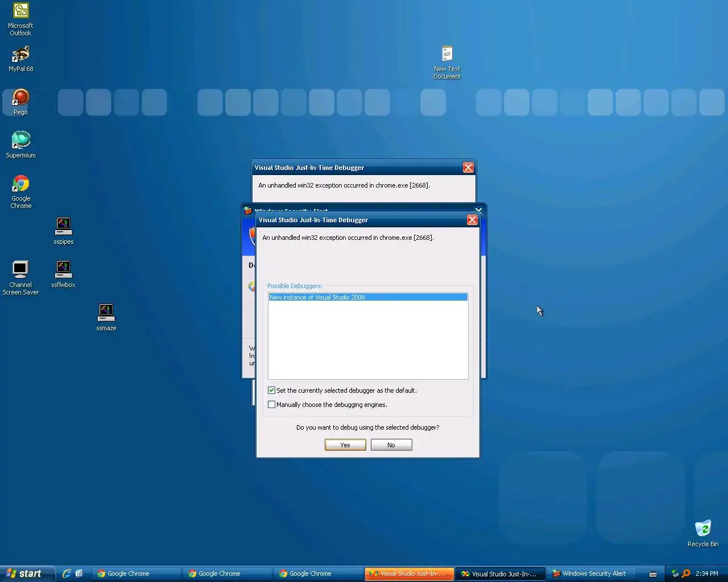Click the keyboard icon in the system tray
This screenshot has height=582, width=728.
[653, 573]
